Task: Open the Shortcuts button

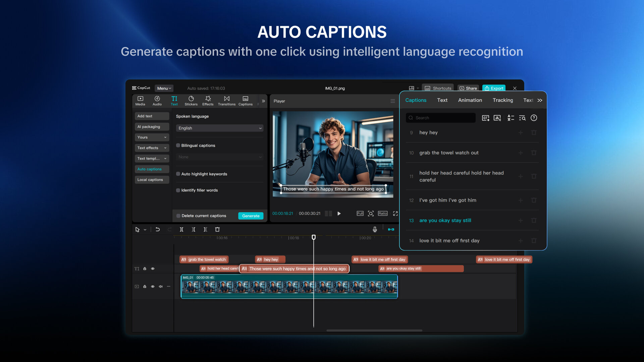Action: [x=438, y=88]
